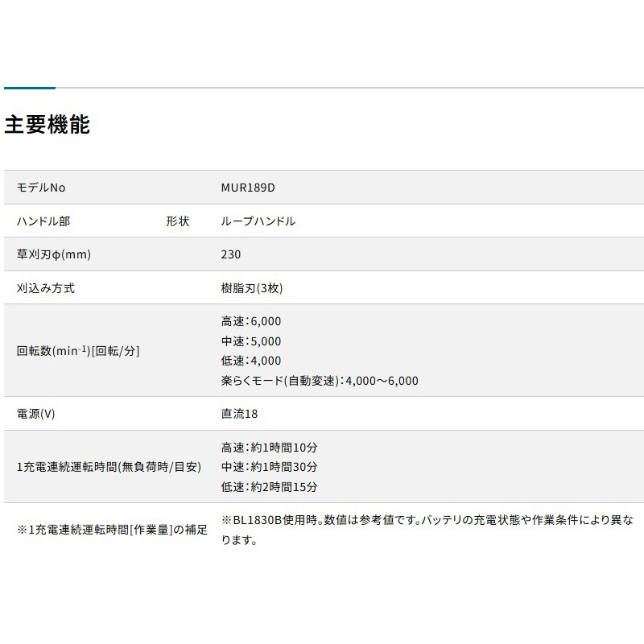Screen dimensions: 644x644
Task: Select the モデルNo label
Action: pos(41,188)
